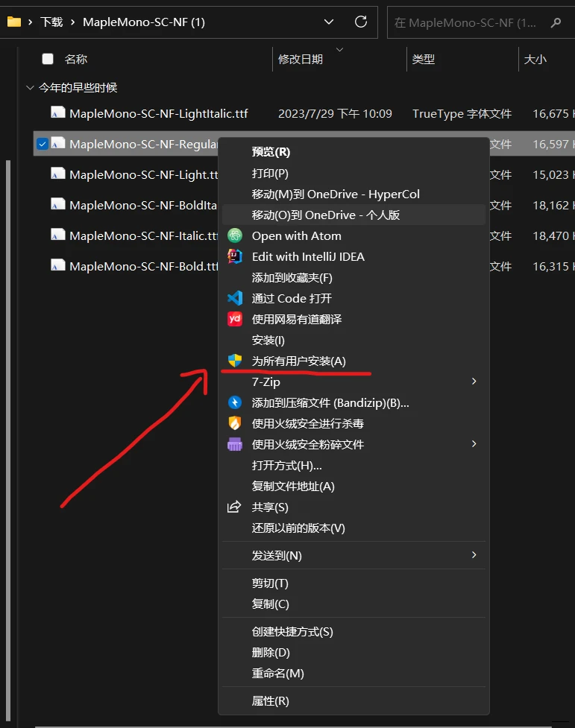Image resolution: width=575 pixels, height=728 pixels.
Task: Sort by the 类型 column header
Action: click(x=423, y=59)
